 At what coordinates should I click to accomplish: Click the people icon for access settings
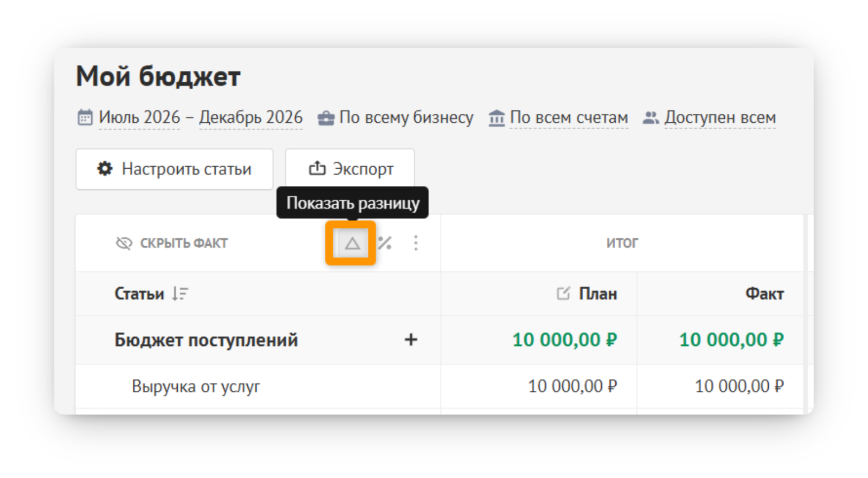coord(651,118)
